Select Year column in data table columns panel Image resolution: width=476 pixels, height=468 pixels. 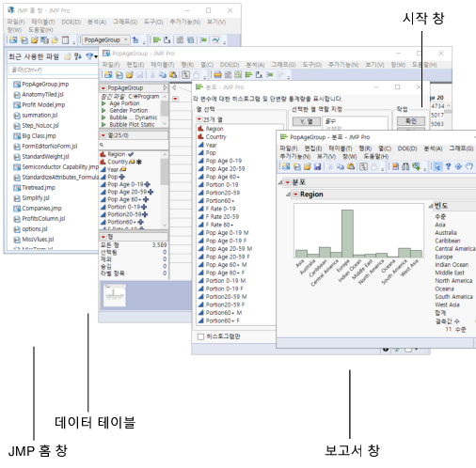pyautogui.click(x=113, y=169)
